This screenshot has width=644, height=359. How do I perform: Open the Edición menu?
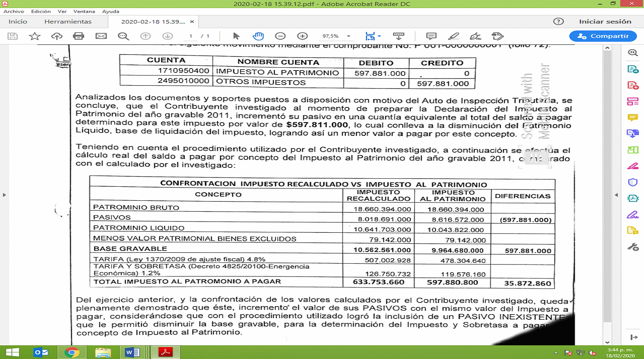[x=41, y=11]
